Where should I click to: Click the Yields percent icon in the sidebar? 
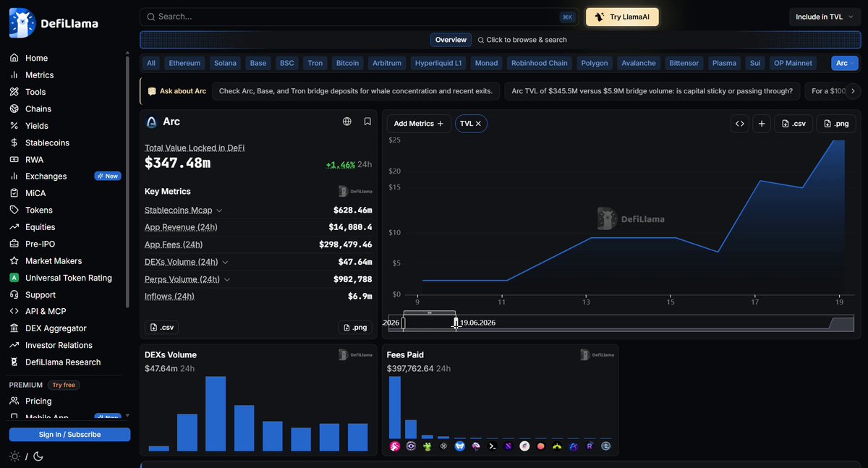tap(14, 126)
